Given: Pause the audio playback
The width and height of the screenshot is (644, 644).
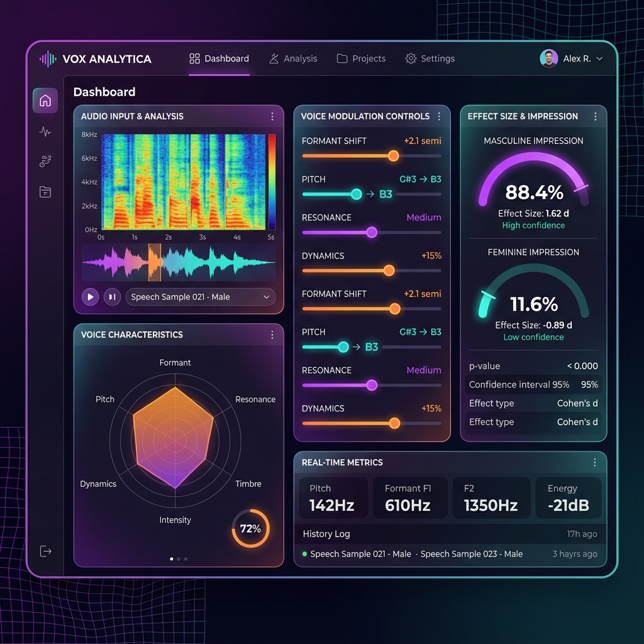Looking at the screenshot, I should point(112,297).
